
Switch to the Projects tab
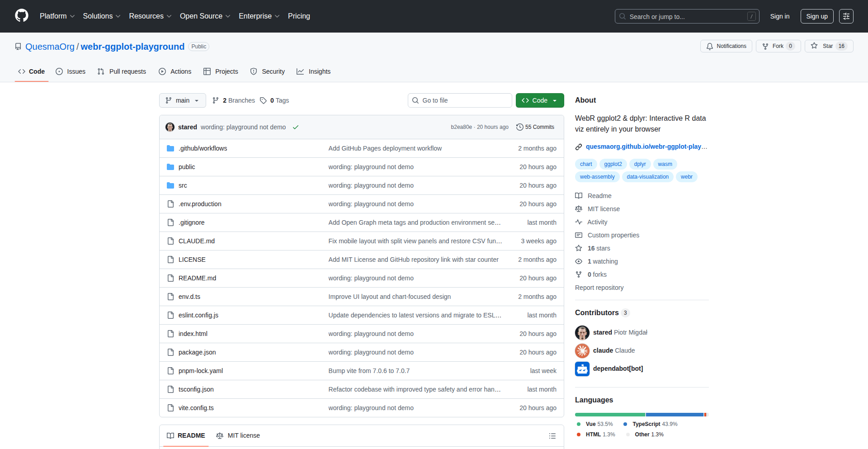pyautogui.click(x=221, y=71)
